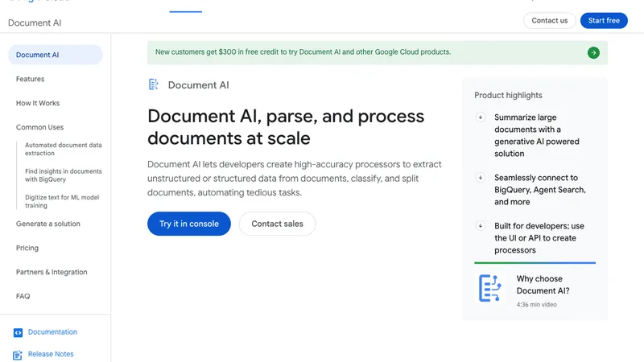Expand the Built for developers highlight arrow
Screen dimensions: 644x362
coord(480,226)
